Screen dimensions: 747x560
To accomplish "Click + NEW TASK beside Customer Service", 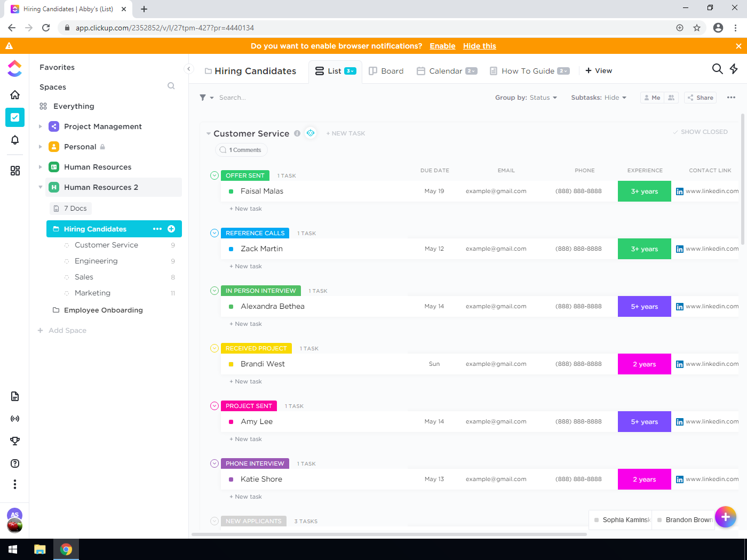I will click(x=346, y=133).
